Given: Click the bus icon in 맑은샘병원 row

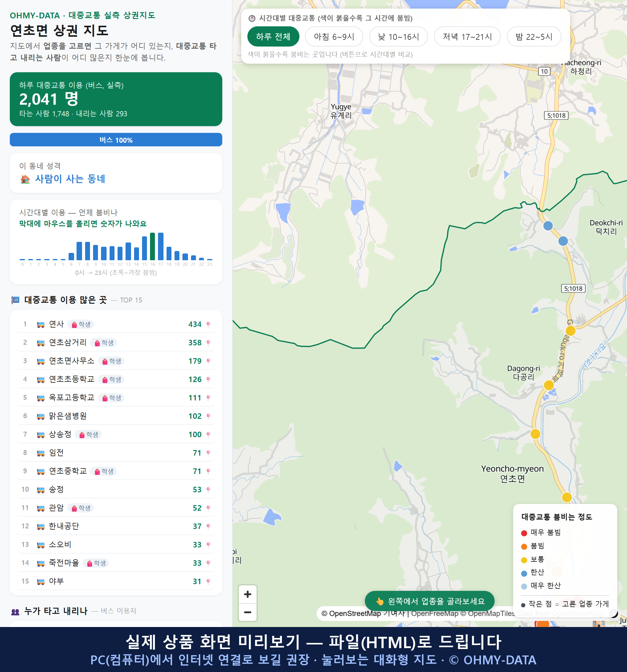Looking at the screenshot, I should pyautogui.click(x=40, y=416).
